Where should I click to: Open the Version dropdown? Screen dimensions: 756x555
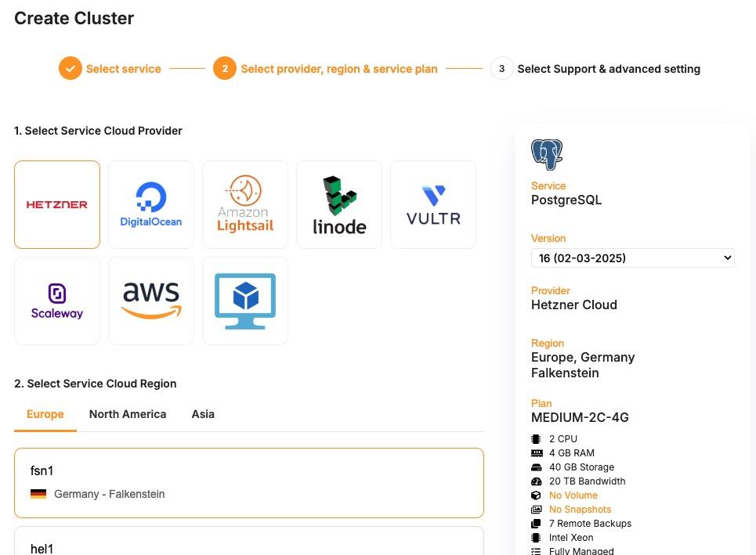pos(632,258)
